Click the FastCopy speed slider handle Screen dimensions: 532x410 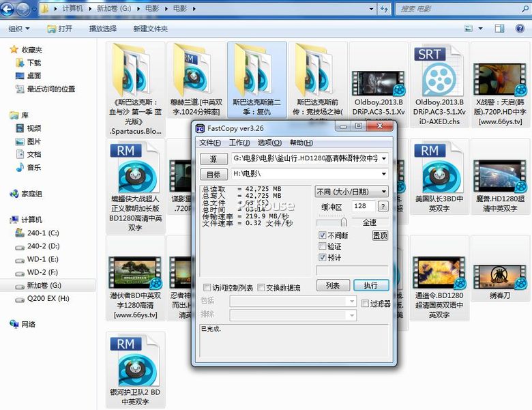pos(343,222)
